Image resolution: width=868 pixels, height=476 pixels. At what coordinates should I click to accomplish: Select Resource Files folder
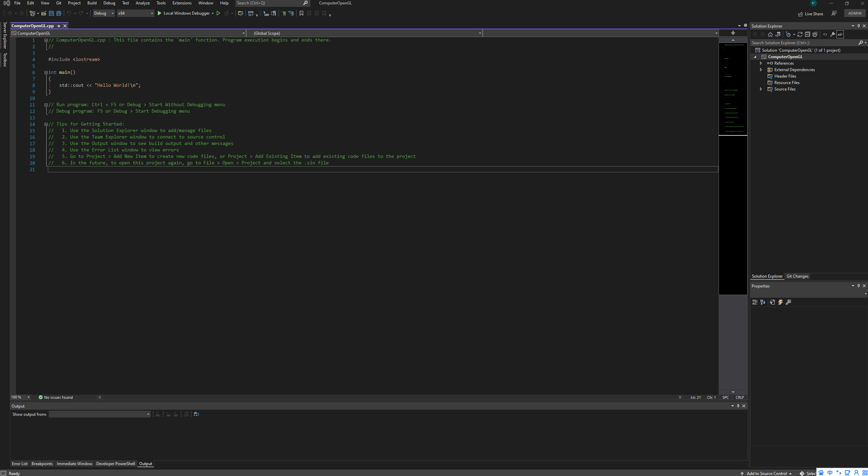787,83
